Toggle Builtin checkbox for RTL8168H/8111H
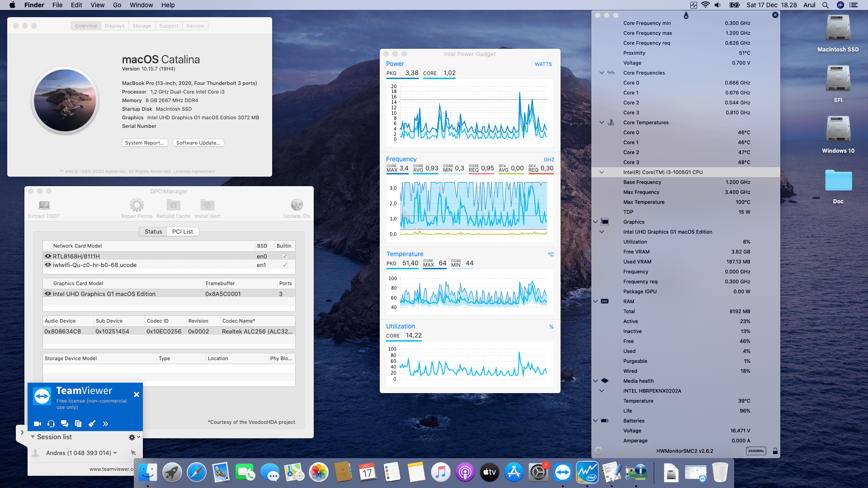Viewport: 868px width, 488px height. [285, 256]
